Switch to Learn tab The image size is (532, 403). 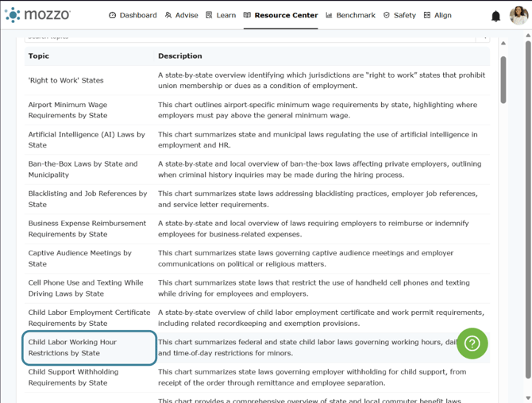[221, 15]
